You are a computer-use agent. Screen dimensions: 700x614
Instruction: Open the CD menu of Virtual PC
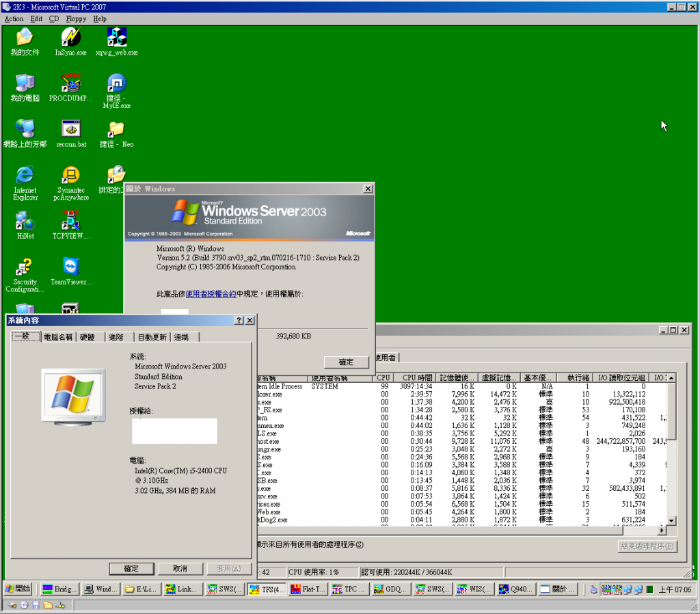point(53,18)
